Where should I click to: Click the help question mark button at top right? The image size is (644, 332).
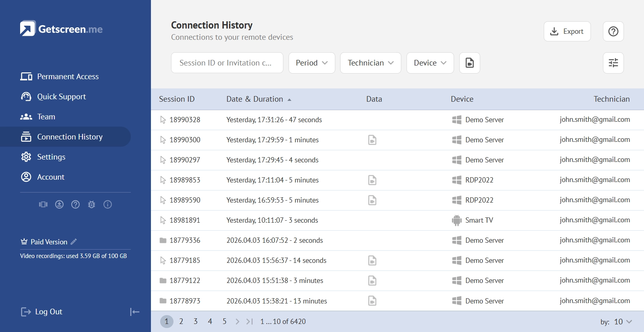(613, 31)
